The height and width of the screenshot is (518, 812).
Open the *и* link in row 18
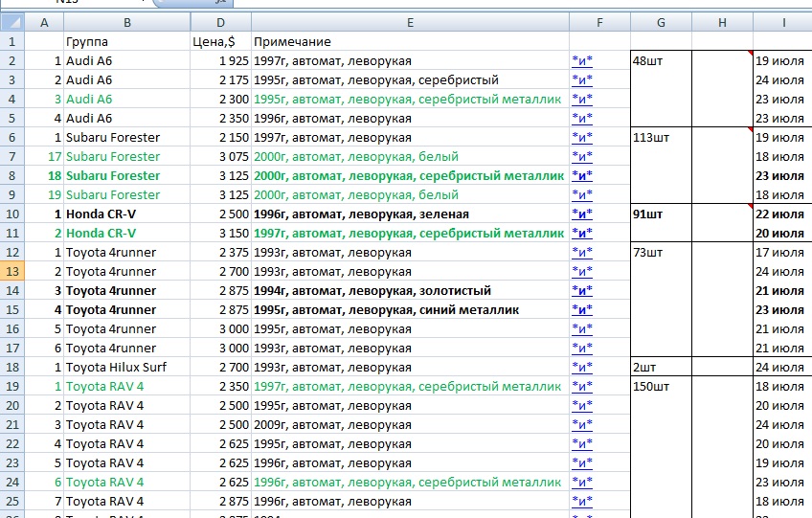[x=582, y=368]
